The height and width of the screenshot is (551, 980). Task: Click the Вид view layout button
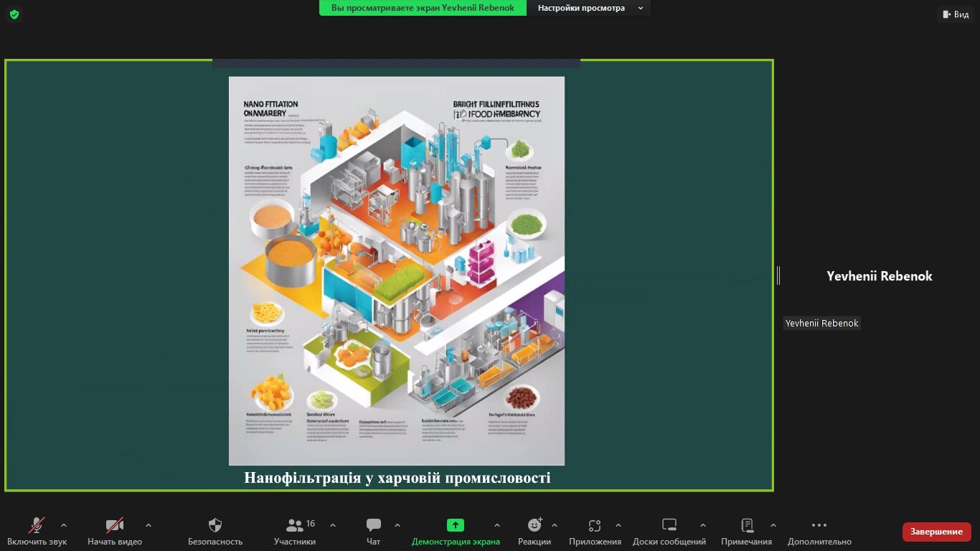(x=956, y=14)
